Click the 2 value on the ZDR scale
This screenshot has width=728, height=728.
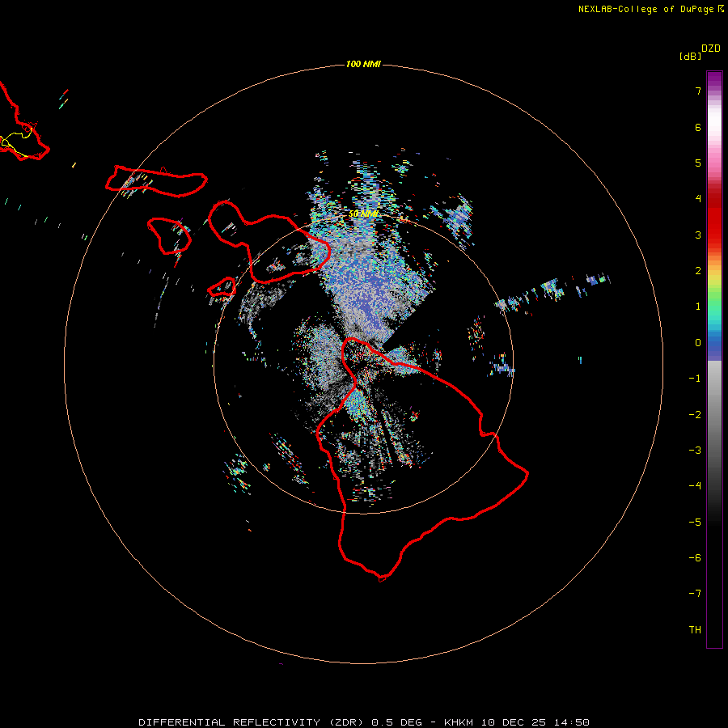[698, 271]
